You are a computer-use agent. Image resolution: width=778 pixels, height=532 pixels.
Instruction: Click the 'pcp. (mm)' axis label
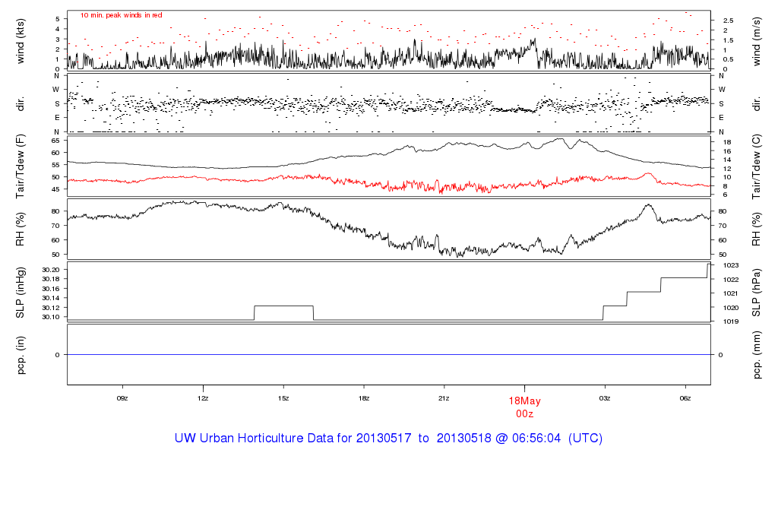click(x=756, y=355)
